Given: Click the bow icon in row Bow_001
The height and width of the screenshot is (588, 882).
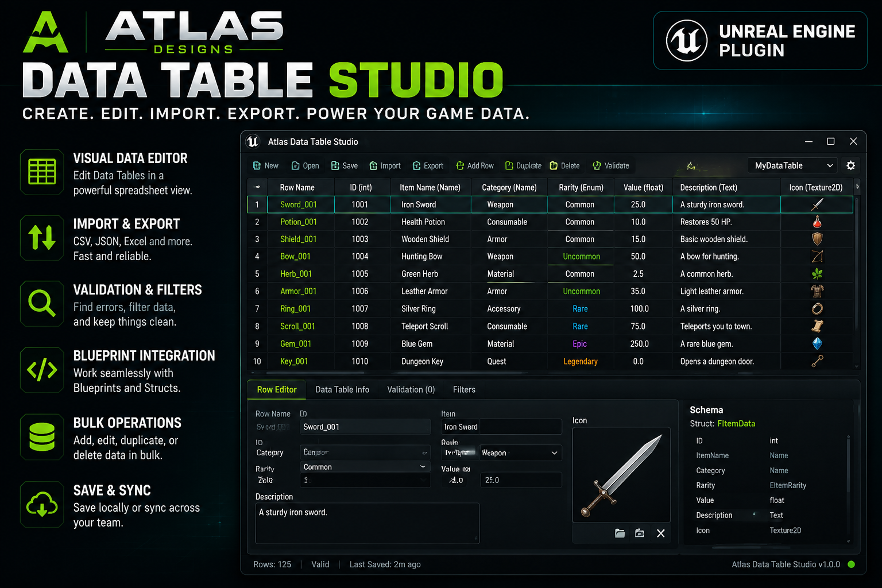Looking at the screenshot, I should 817,256.
